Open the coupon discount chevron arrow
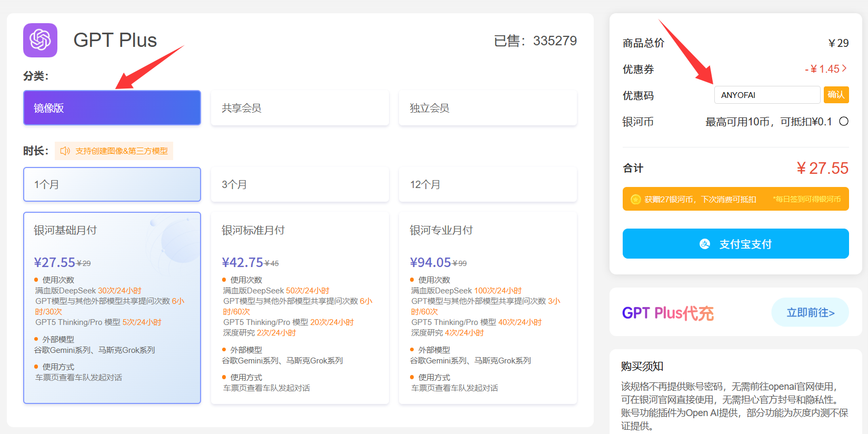868x434 pixels. tap(844, 68)
